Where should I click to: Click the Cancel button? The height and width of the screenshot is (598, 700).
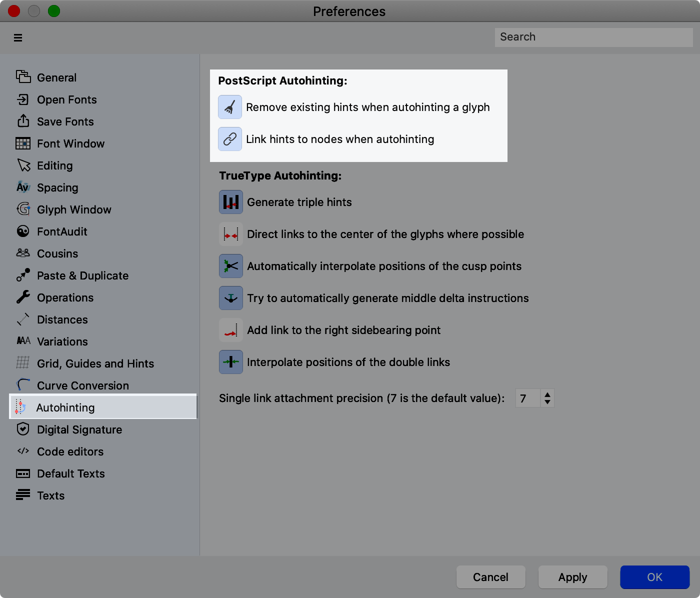click(x=490, y=577)
